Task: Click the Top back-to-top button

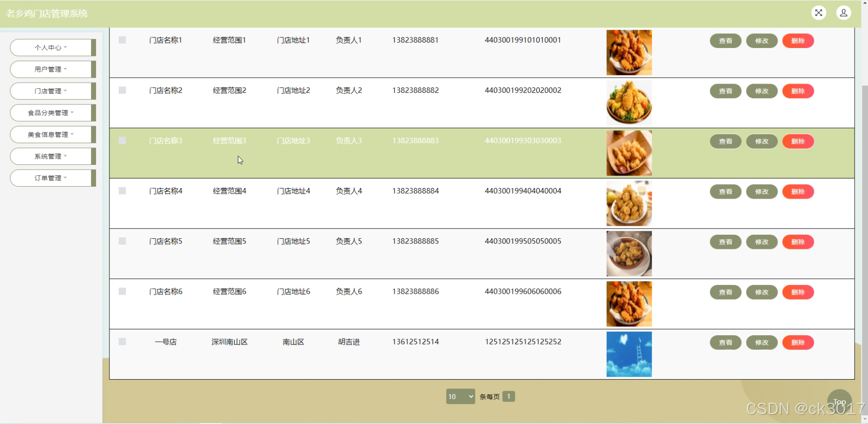Action: click(x=839, y=402)
